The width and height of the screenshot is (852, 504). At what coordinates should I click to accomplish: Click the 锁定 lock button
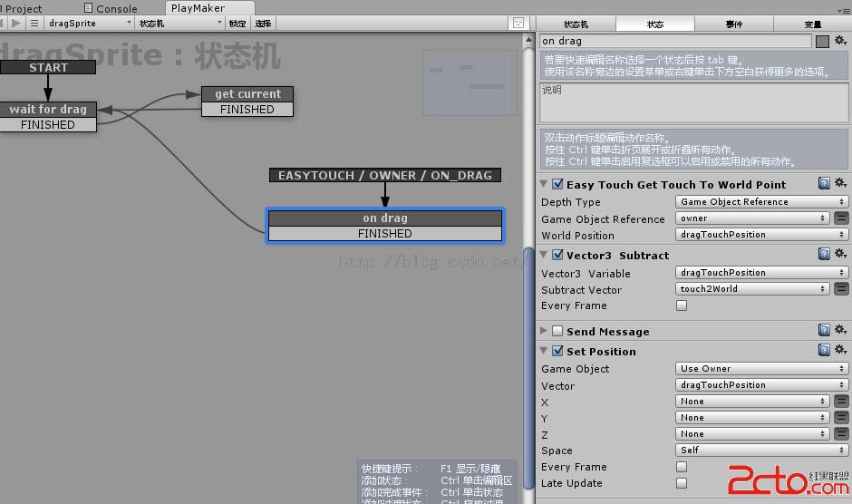click(237, 23)
